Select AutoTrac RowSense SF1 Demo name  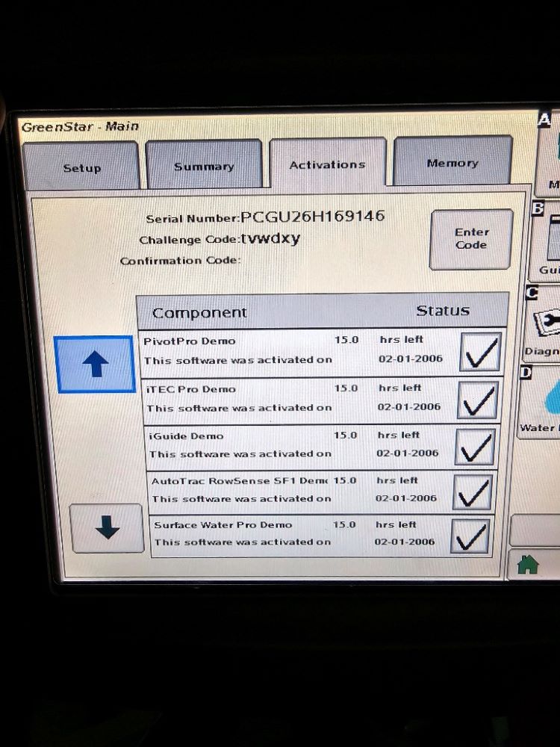pos(240,480)
